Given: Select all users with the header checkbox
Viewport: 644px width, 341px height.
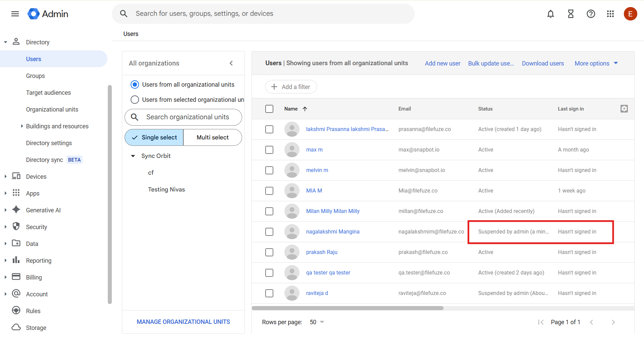Looking at the screenshot, I should tap(269, 109).
